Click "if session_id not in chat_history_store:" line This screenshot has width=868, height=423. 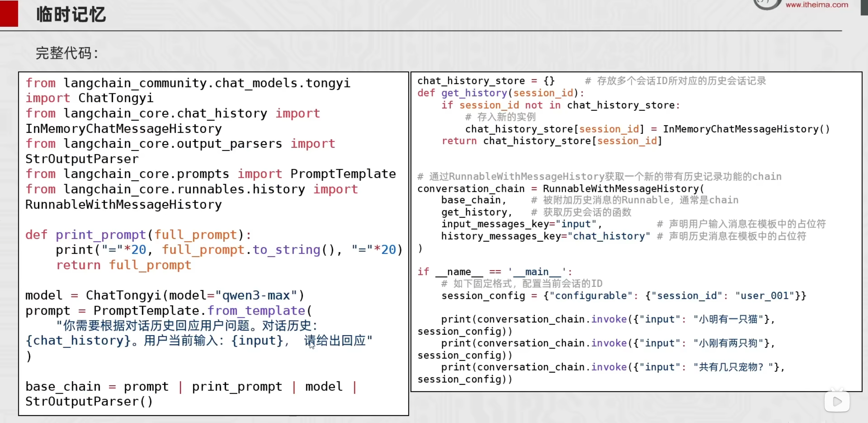pos(561,105)
